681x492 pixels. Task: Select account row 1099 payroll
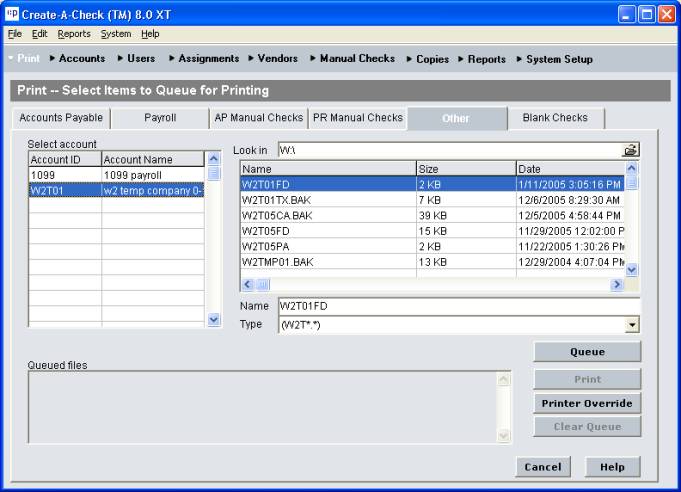[x=116, y=175]
